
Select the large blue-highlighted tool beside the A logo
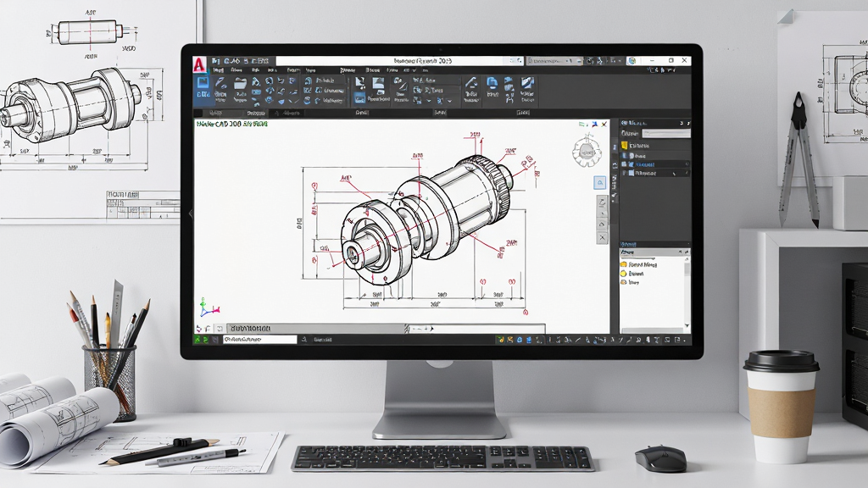[x=203, y=90]
